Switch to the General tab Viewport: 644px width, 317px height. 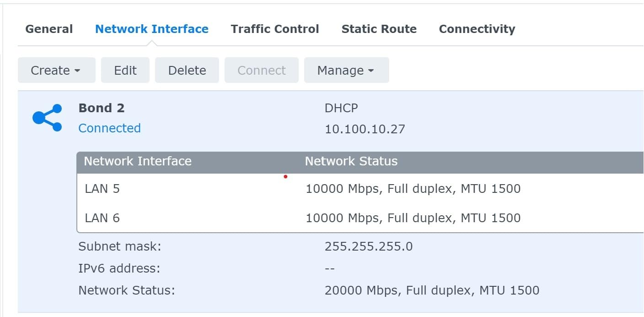(x=49, y=29)
